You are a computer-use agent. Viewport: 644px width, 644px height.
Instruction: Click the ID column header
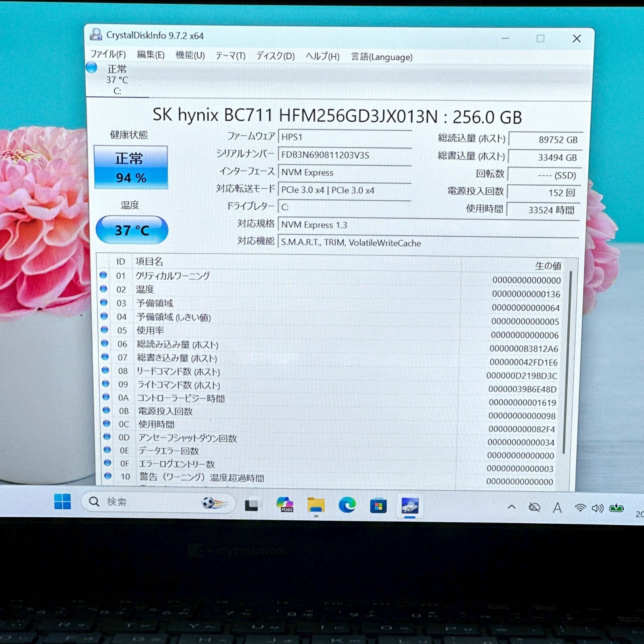(121, 262)
